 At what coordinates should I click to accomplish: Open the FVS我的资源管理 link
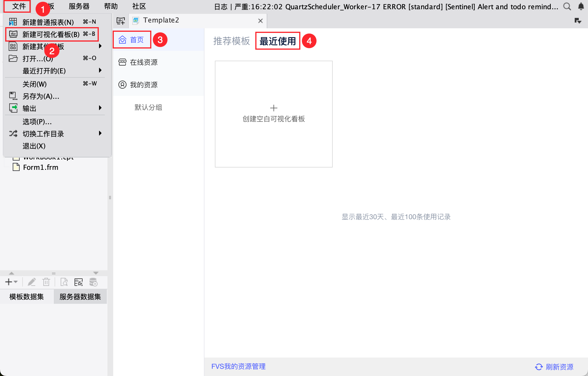pos(238,366)
